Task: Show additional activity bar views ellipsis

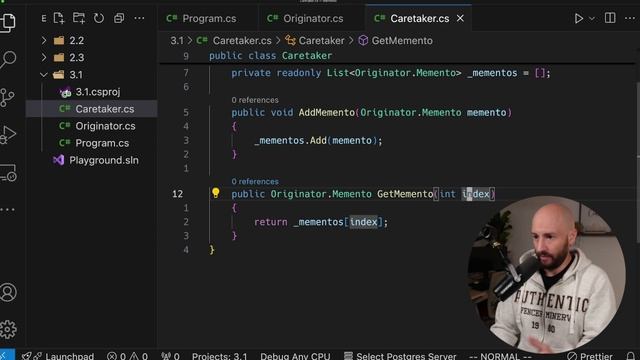Action: tap(7, 209)
